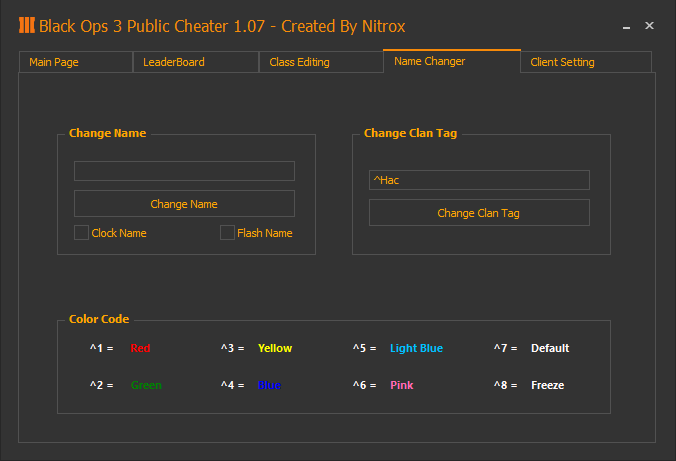Click the Blue color code label
Viewport: 676px width, 461px height.
269,385
